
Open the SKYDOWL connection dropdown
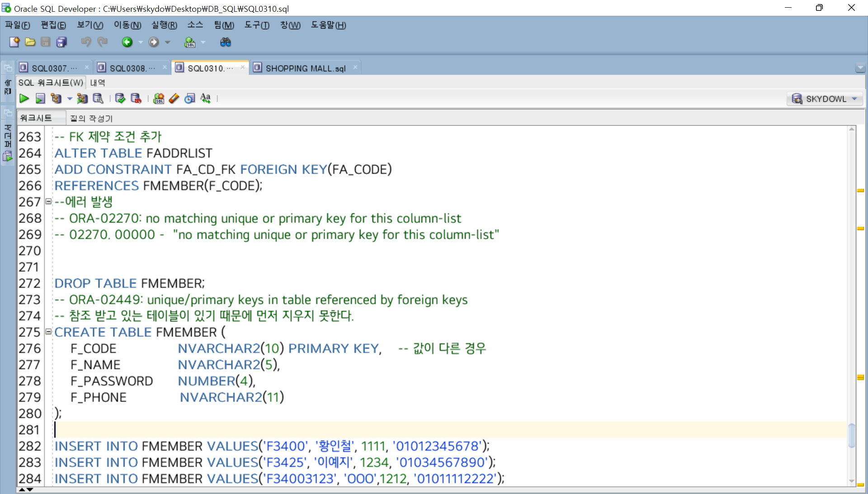(854, 99)
